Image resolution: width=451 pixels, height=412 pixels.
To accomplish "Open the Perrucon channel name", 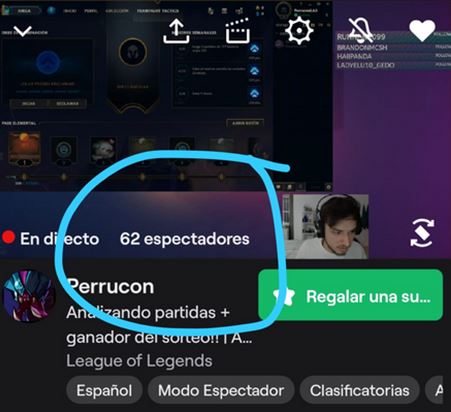I will tap(110, 287).
